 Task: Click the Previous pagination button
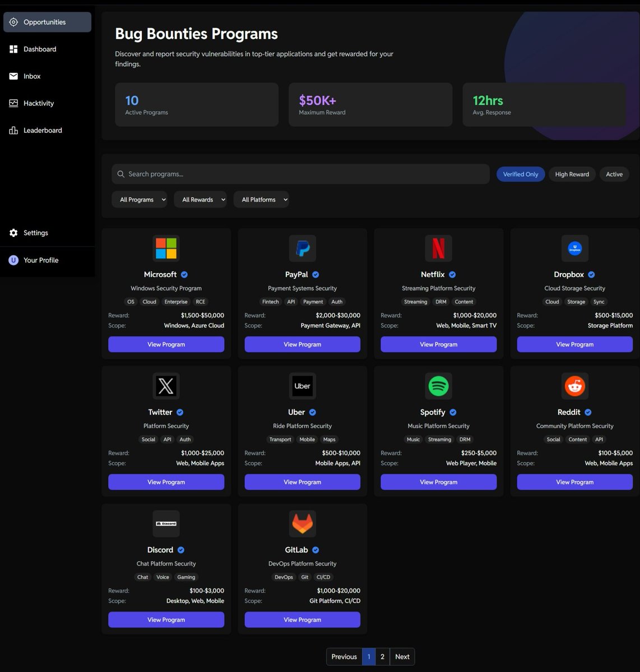(344, 657)
